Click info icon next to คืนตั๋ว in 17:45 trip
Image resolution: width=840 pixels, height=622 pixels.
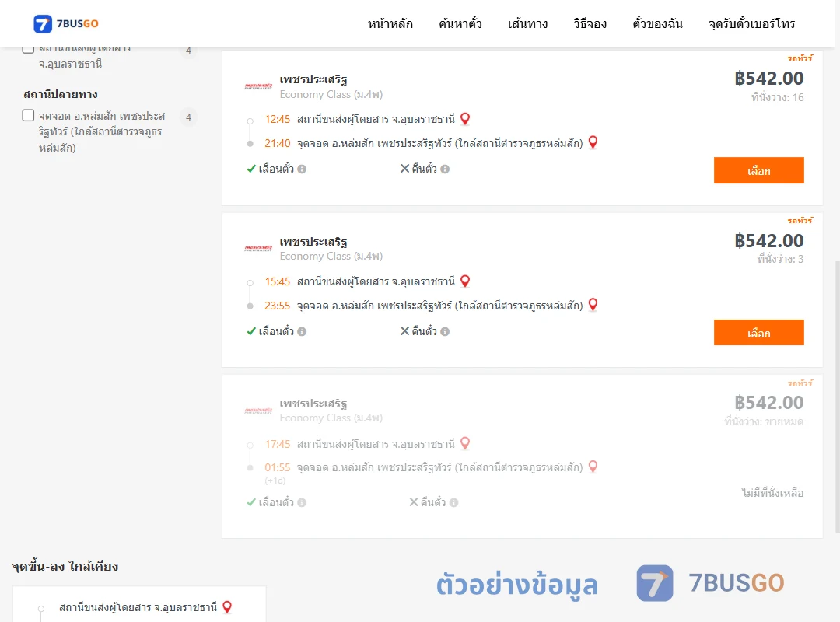pos(453,502)
